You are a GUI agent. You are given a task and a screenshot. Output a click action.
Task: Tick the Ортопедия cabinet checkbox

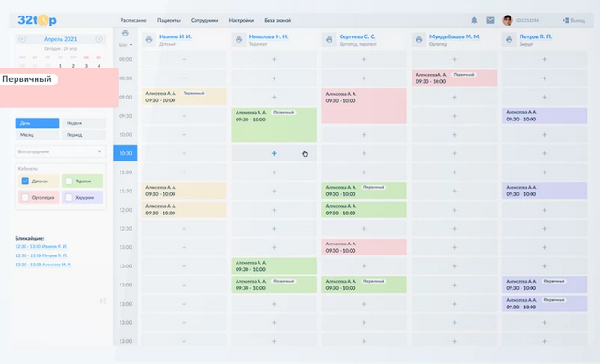26,197
